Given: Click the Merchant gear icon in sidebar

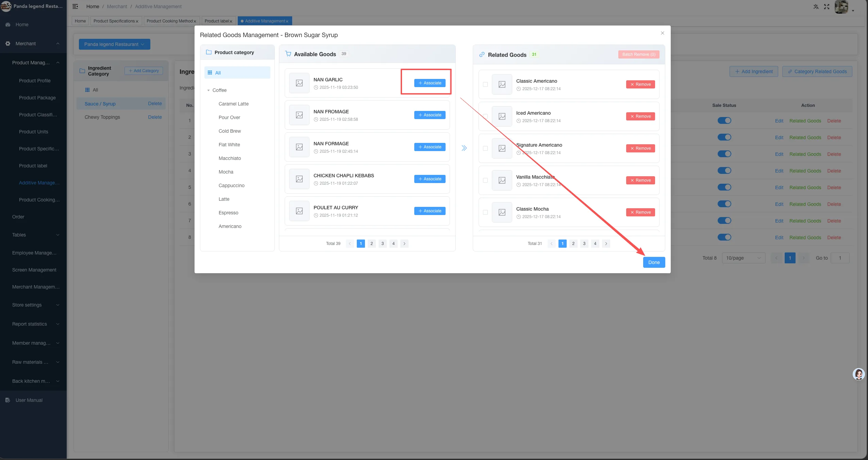Looking at the screenshot, I should click(x=8, y=44).
